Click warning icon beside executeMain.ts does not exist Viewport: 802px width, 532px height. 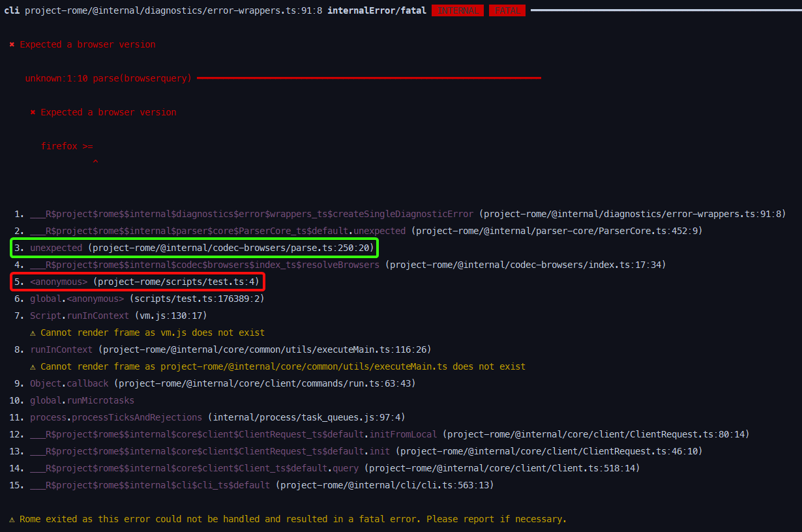33,366
